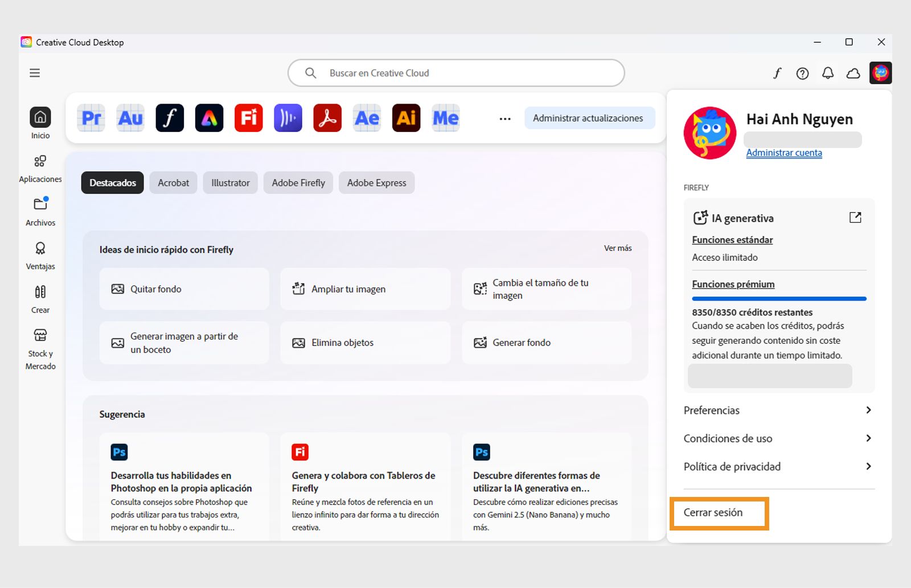Switch to the Illustrator tab

(231, 183)
